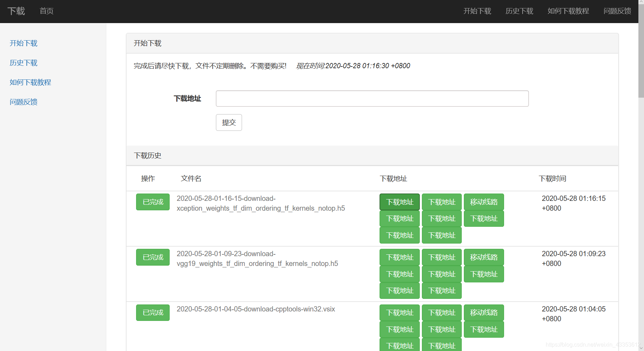Click the page vertical scrollbar thumb
This screenshot has width=644, height=351.
coord(641,51)
